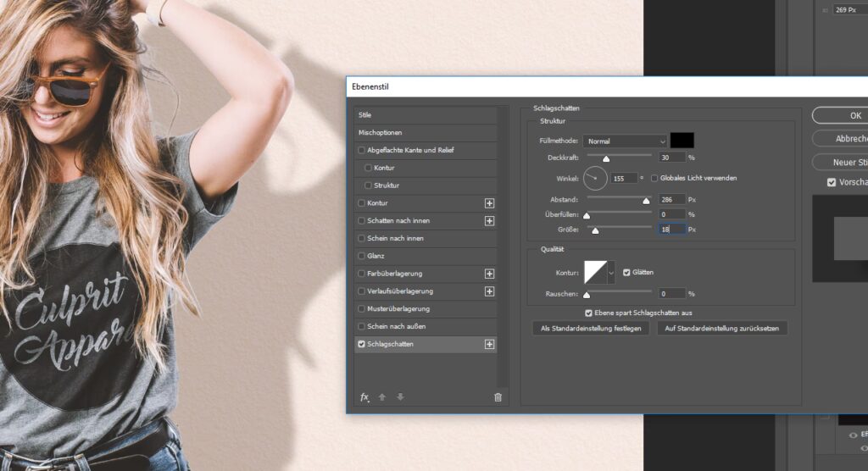The image size is (868, 471).
Task: Add another Kontur effect with its plus icon
Action: click(x=489, y=203)
